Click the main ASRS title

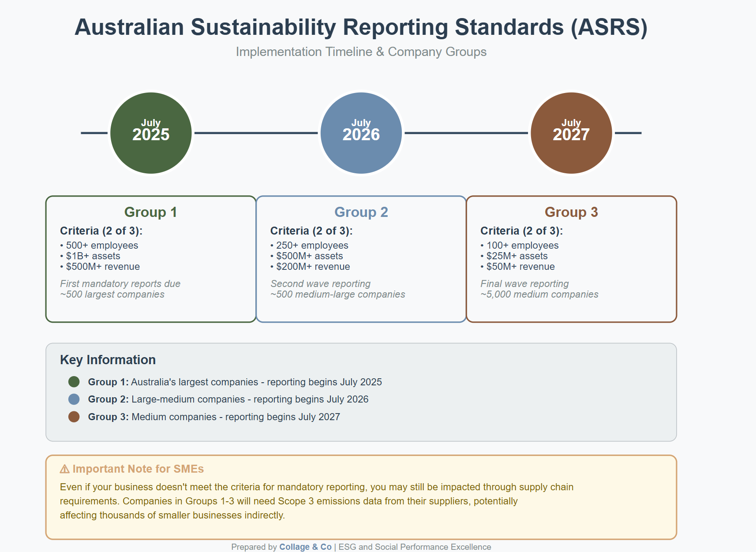(361, 27)
